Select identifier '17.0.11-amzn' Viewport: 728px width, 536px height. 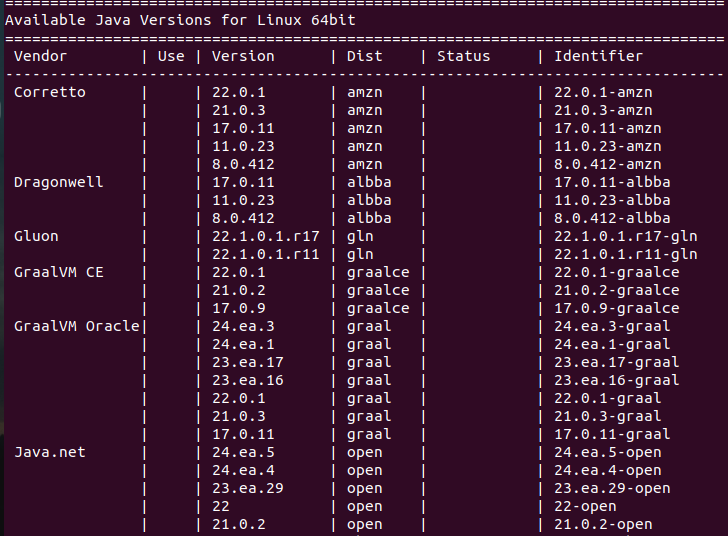[x=608, y=128]
